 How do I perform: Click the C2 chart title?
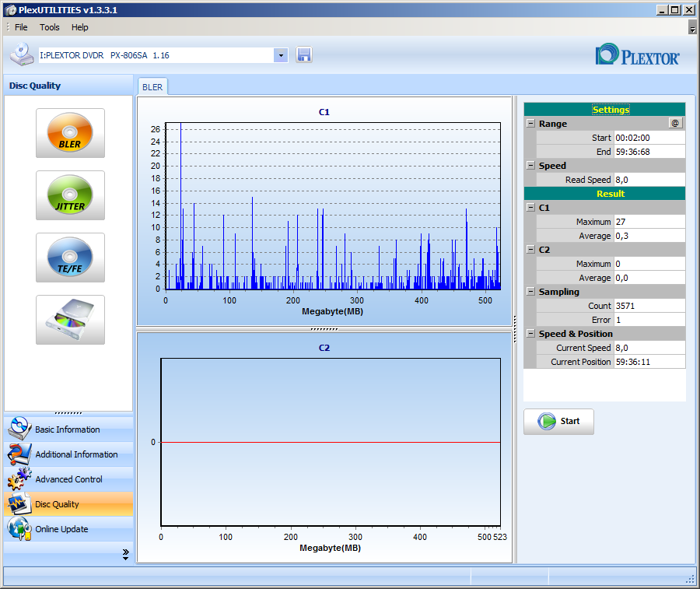point(324,348)
